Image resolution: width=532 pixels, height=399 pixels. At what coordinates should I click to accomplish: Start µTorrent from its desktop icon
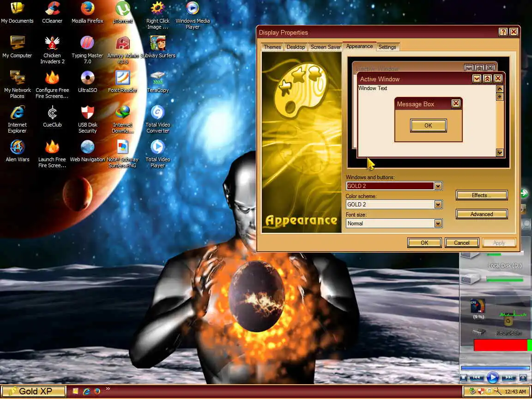[122, 12]
